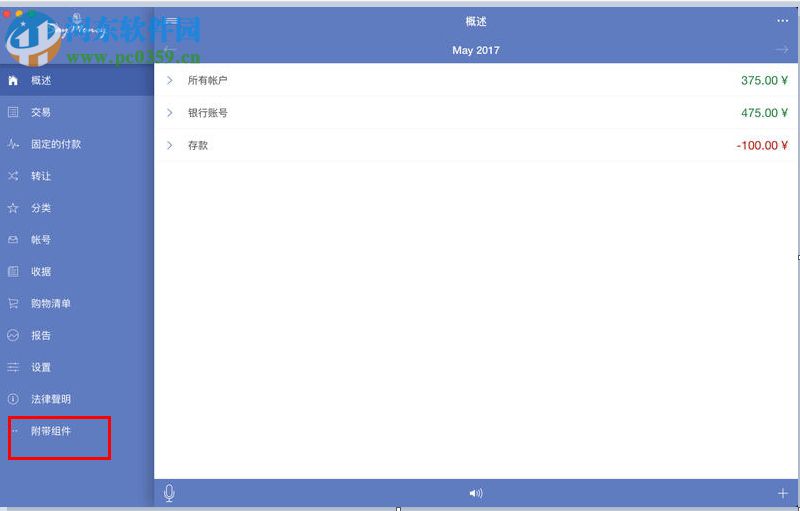
Task: Click the home icon beside 概述
Action: pyautogui.click(x=13, y=80)
